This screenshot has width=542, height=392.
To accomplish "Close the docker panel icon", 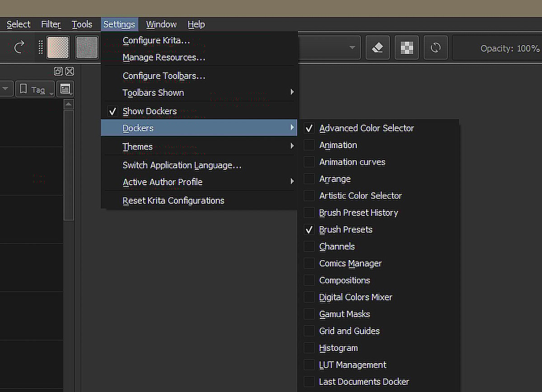I will (70, 71).
